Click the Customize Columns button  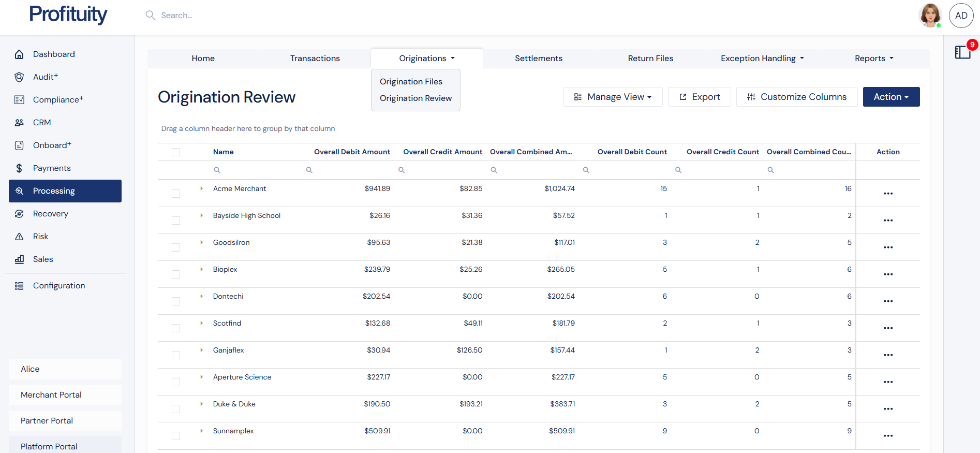click(796, 97)
